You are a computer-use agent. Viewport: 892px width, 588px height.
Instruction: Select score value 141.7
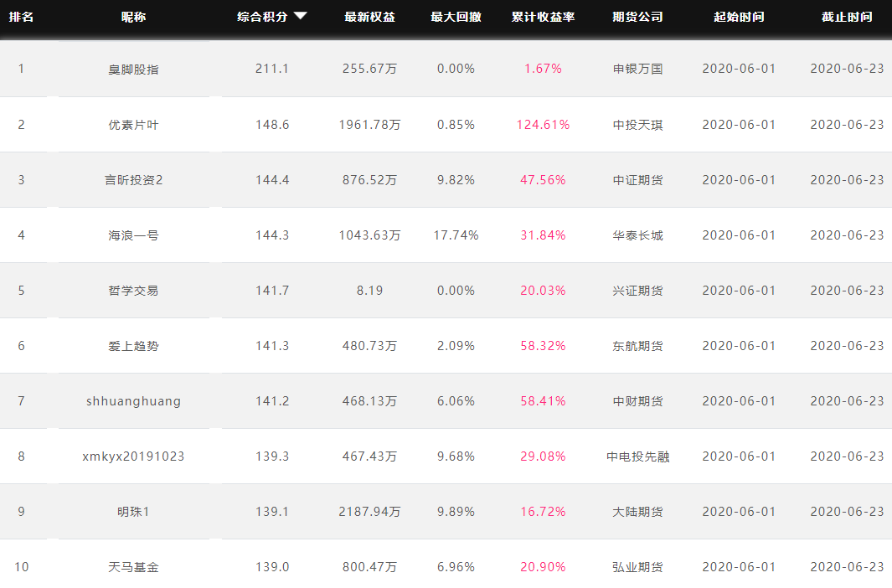272,291
